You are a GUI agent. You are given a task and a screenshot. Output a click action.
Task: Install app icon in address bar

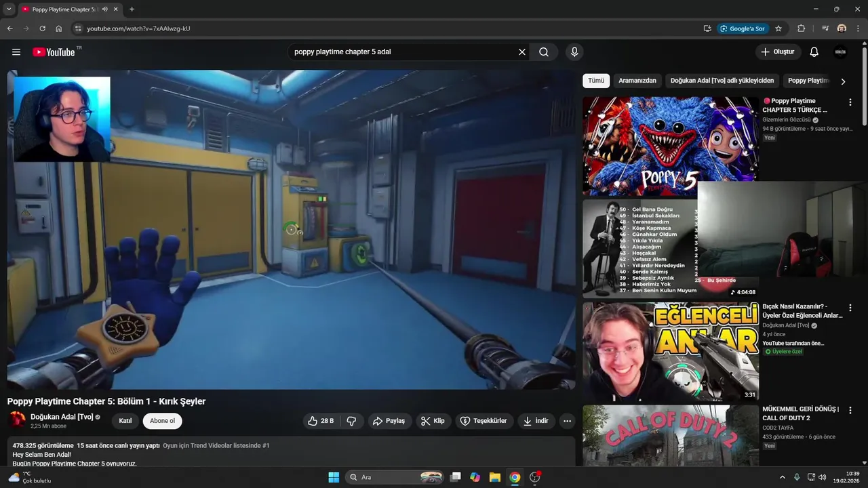707,28
